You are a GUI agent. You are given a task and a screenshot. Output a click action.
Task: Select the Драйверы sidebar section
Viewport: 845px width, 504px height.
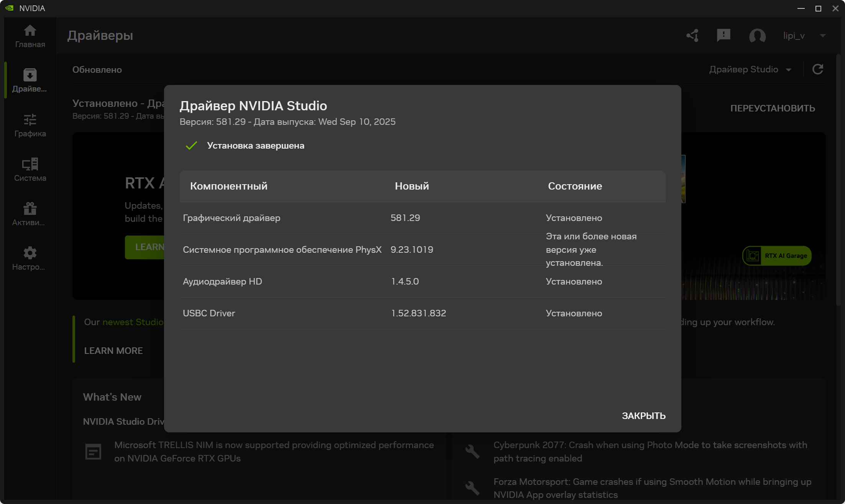30,80
